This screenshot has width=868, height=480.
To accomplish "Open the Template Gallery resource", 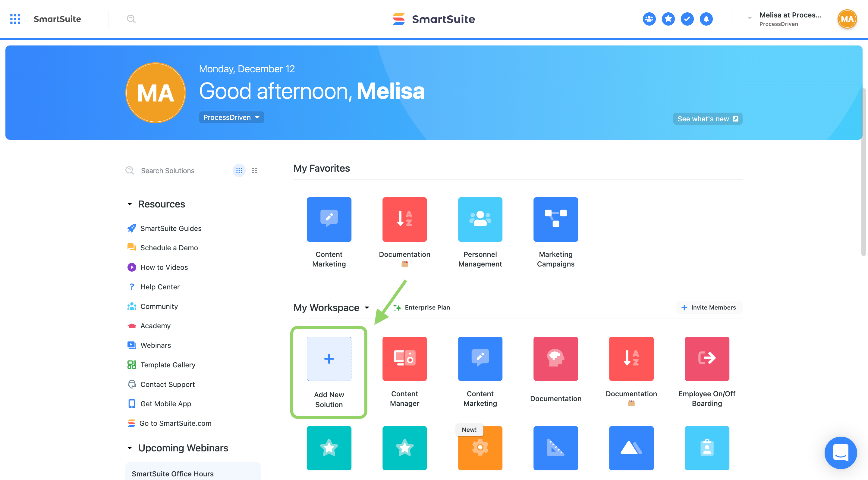I will [x=167, y=364].
